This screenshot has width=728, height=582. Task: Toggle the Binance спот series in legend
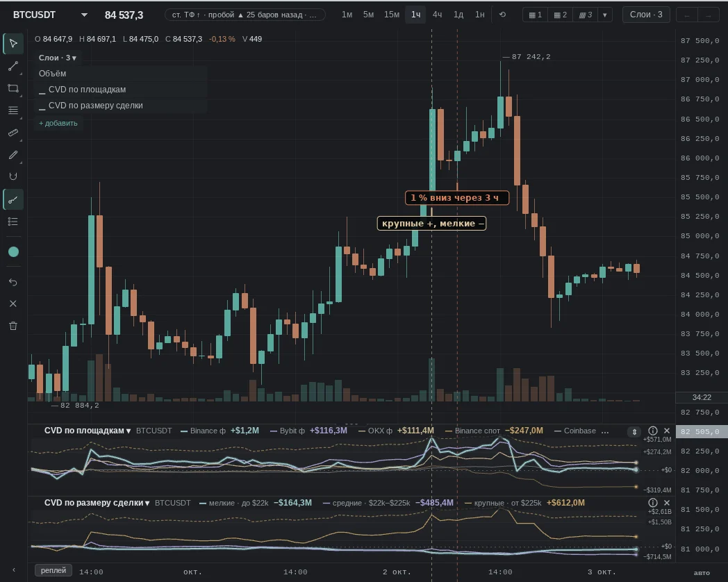click(x=494, y=431)
